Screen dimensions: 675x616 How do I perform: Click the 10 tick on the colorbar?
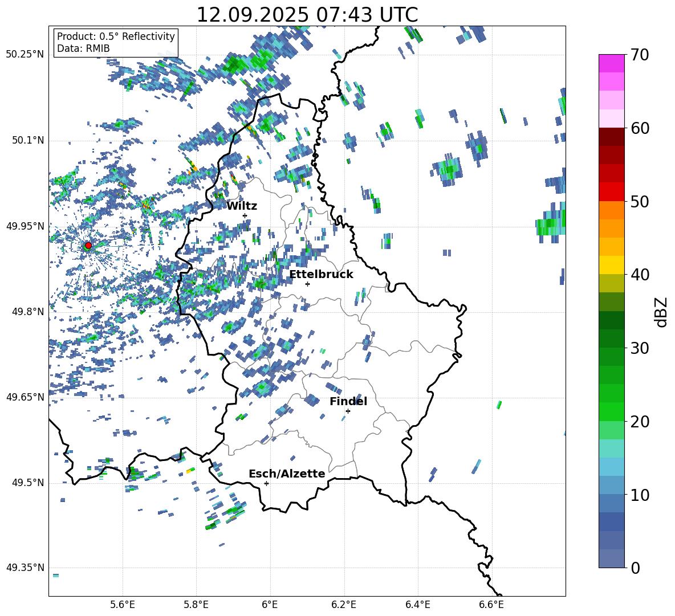pos(640,494)
